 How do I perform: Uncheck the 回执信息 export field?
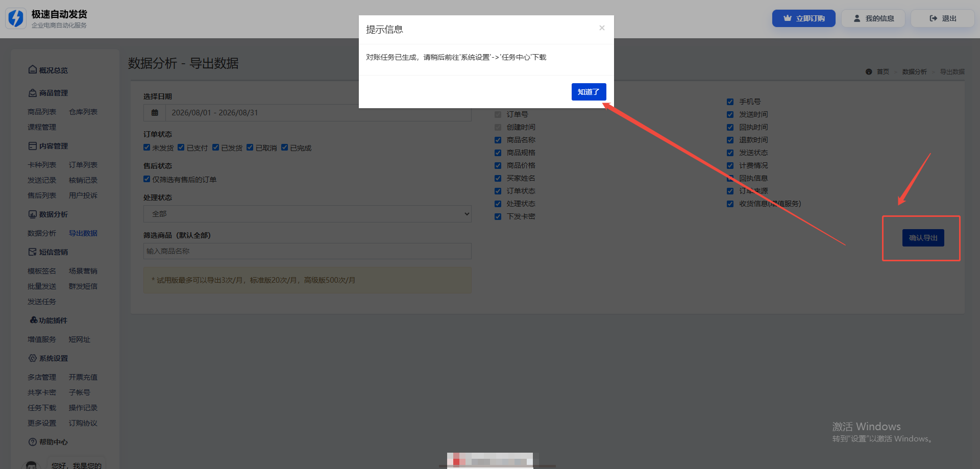point(730,178)
